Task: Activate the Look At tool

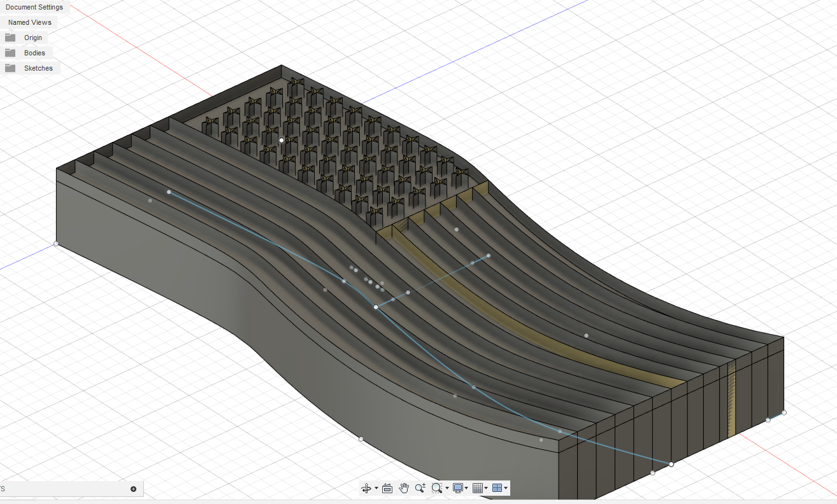Action: click(387, 488)
